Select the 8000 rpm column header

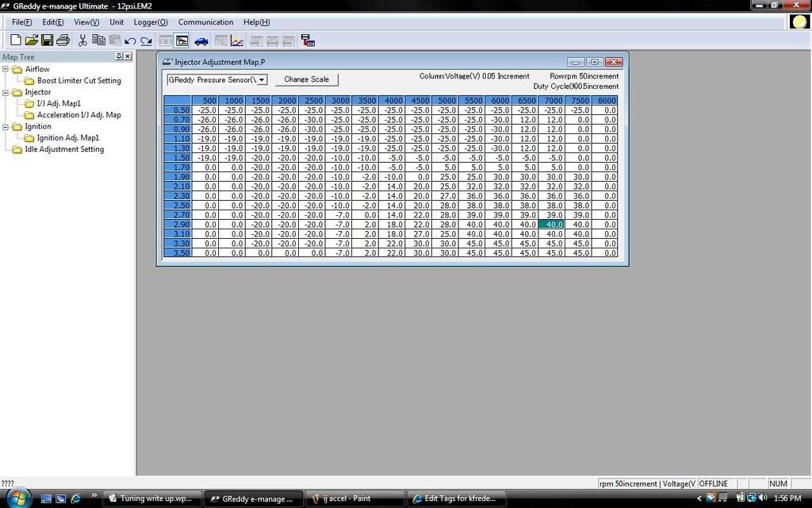tap(605, 100)
